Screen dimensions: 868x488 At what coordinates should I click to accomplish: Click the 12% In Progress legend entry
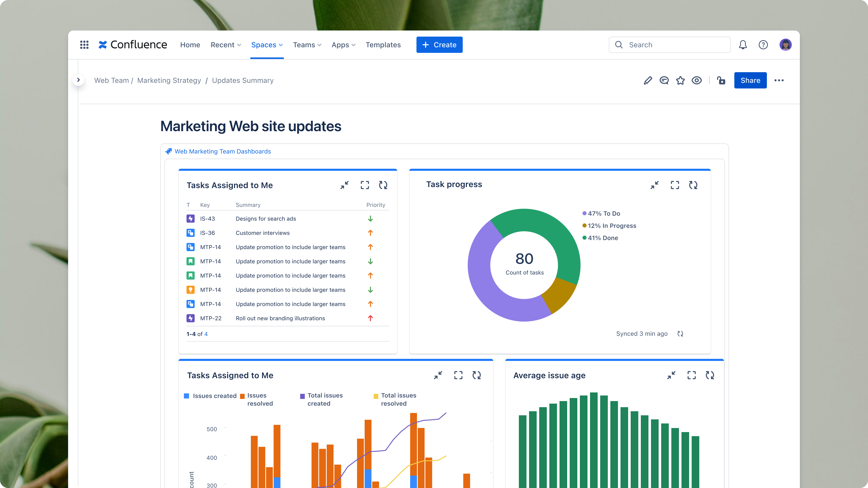pos(609,225)
